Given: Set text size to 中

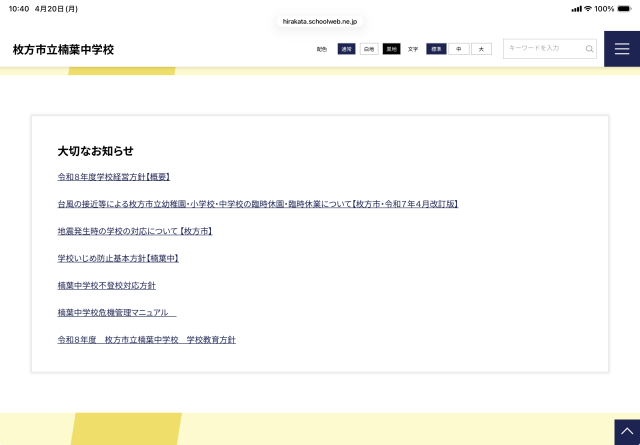Looking at the screenshot, I should (x=459, y=49).
